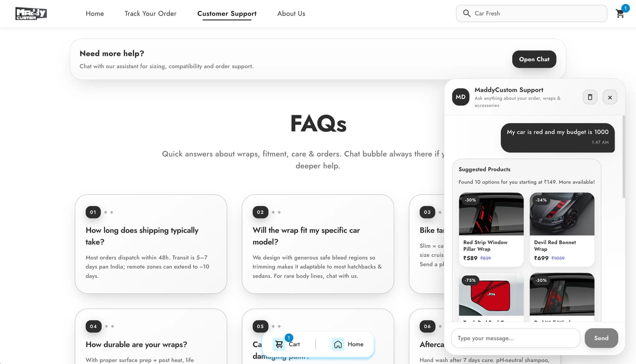
Task: Click the 05 badge on the FAQ card
Action: click(x=260, y=326)
